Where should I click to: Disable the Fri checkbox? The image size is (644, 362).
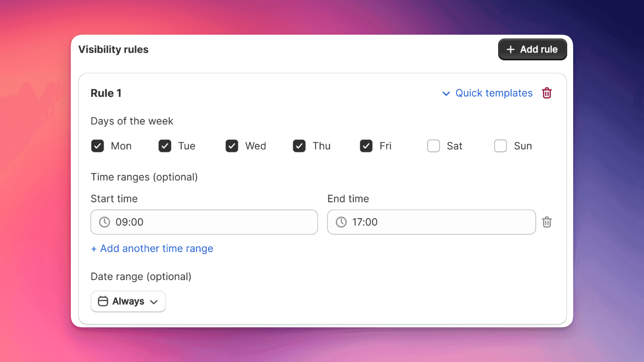366,146
